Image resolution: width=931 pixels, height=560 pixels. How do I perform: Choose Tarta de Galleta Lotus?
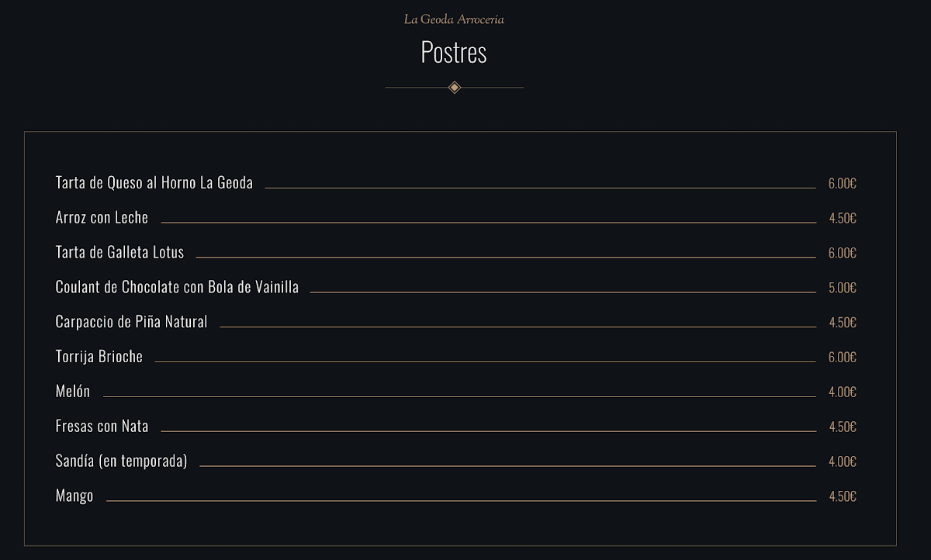[x=120, y=252]
